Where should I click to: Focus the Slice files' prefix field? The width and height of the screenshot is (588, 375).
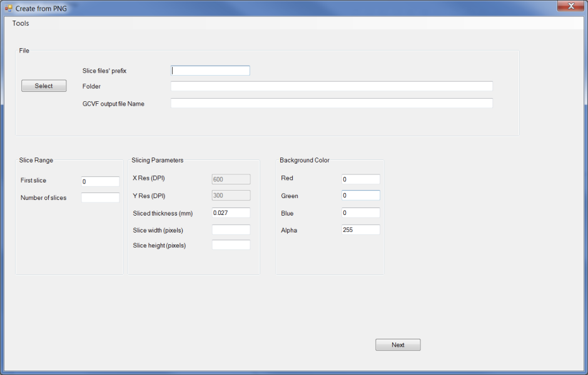point(210,71)
